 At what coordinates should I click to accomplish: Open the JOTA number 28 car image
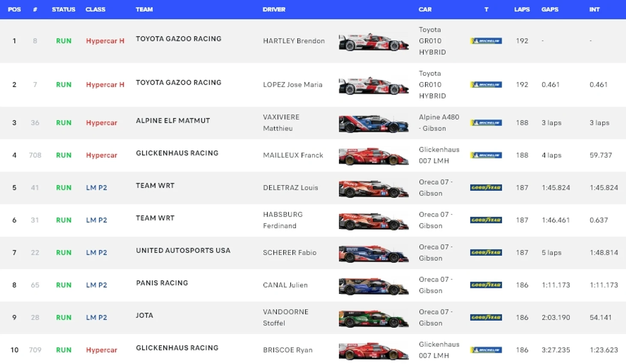[x=373, y=319]
